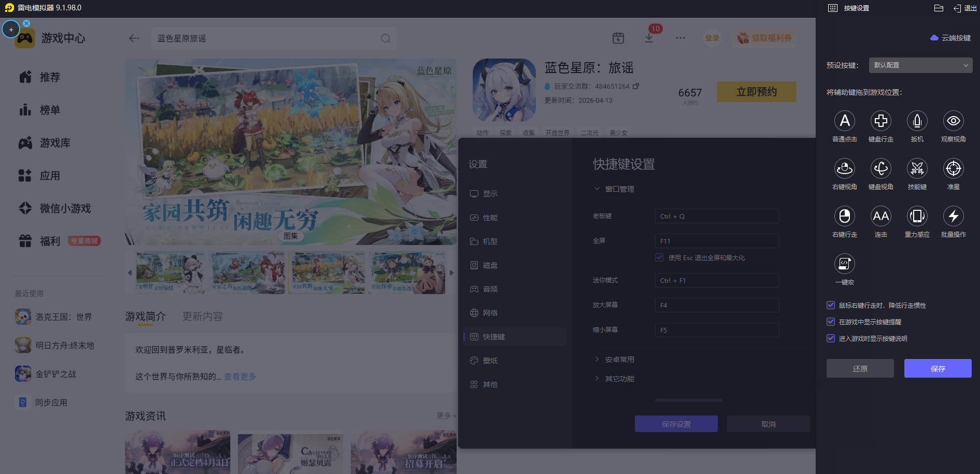
Task: Select the 批量操作 batch operation icon
Action: pyautogui.click(x=953, y=216)
